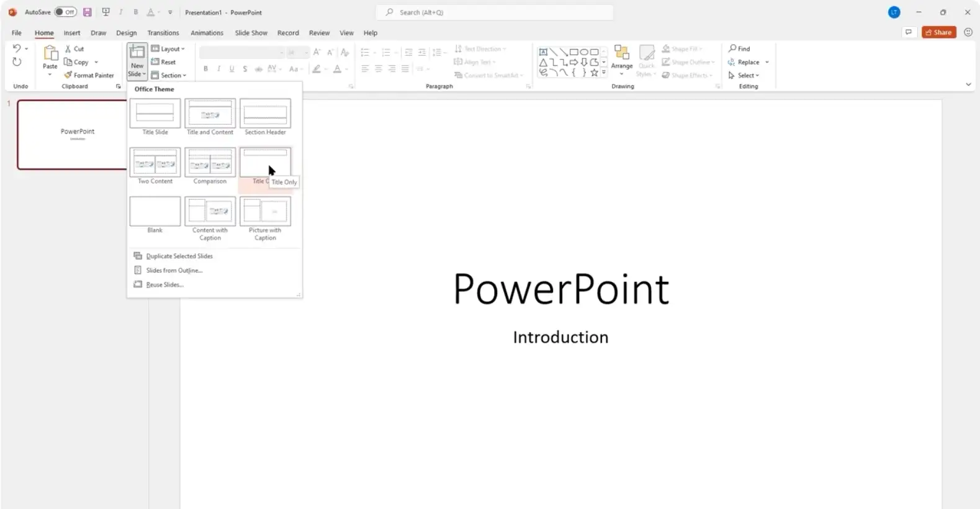Select the Format Painter brush
This screenshot has width=980, height=509.
68,75
